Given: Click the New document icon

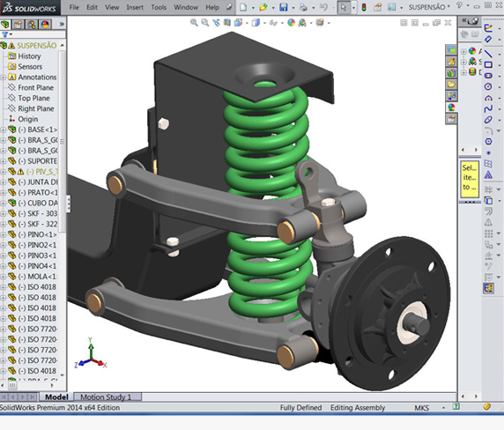Looking at the screenshot, I should click(243, 7).
